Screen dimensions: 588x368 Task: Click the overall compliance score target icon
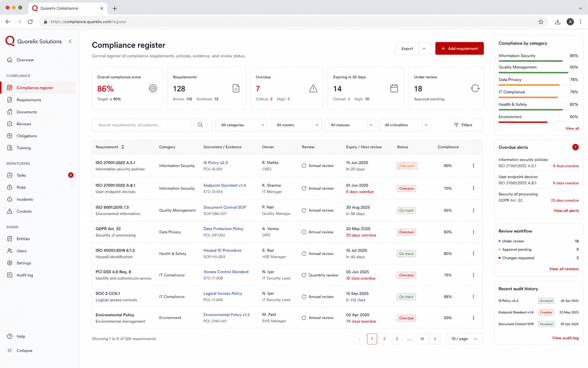(153, 88)
